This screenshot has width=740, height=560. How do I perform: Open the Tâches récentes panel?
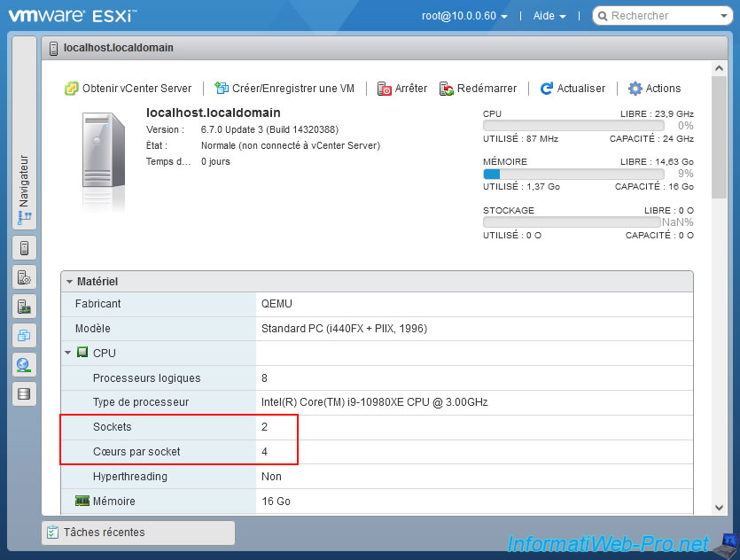coord(137,533)
